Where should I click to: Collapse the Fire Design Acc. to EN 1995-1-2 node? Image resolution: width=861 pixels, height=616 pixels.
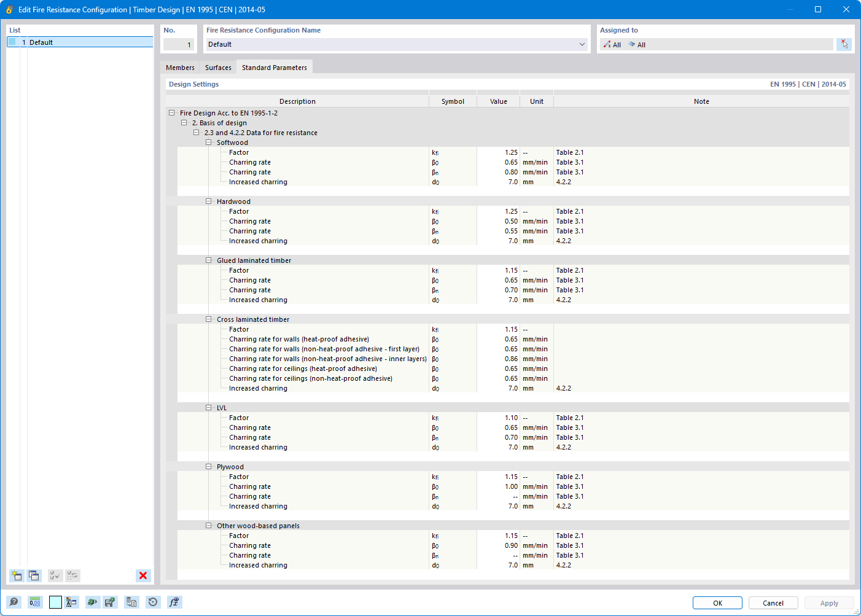(x=171, y=113)
